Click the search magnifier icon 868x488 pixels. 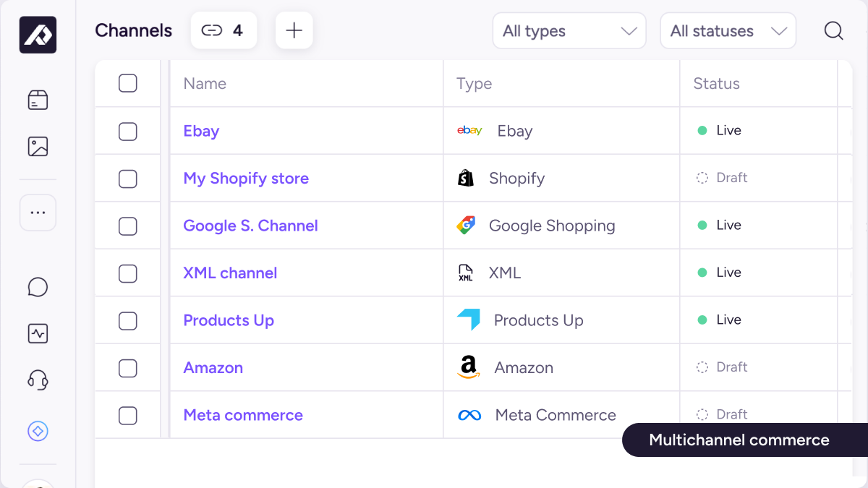[x=834, y=31]
